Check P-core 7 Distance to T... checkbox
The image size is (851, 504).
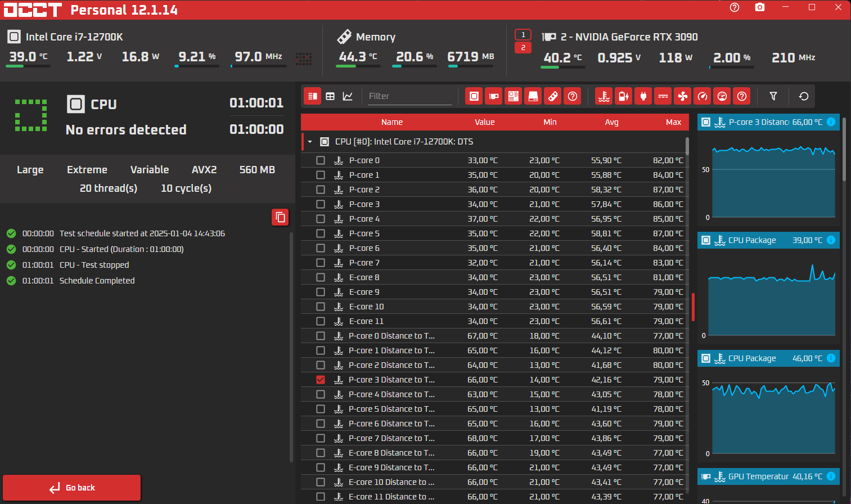[x=321, y=438]
